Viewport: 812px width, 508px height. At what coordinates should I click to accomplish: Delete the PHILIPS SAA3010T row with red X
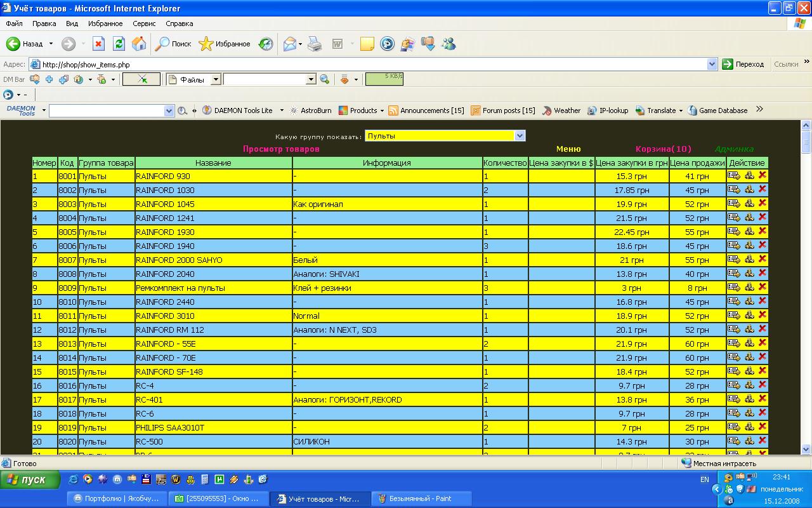click(763, 427)
